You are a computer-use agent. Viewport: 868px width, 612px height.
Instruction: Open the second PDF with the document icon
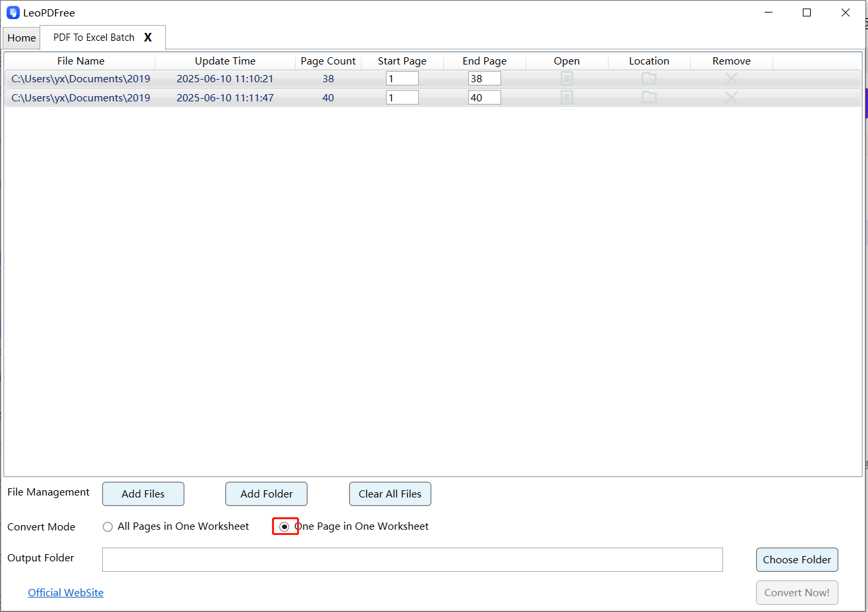click(x=567, y=97)
